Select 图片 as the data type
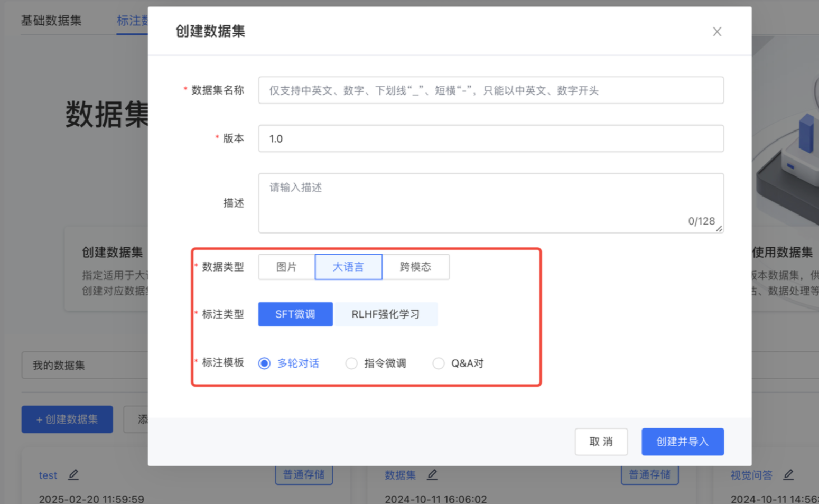819x504 pixels. click(286, 267)
